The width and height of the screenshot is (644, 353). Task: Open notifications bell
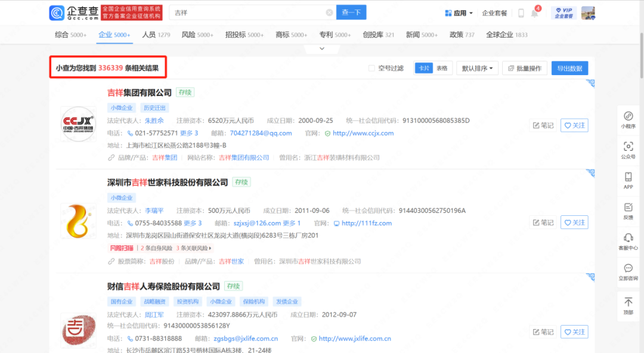[534, 13]
